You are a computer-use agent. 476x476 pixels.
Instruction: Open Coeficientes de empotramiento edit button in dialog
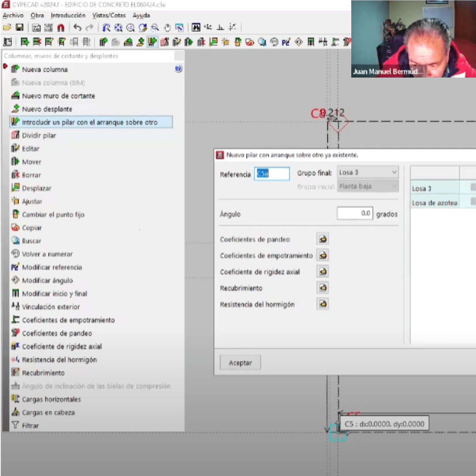tap(323, 256)
